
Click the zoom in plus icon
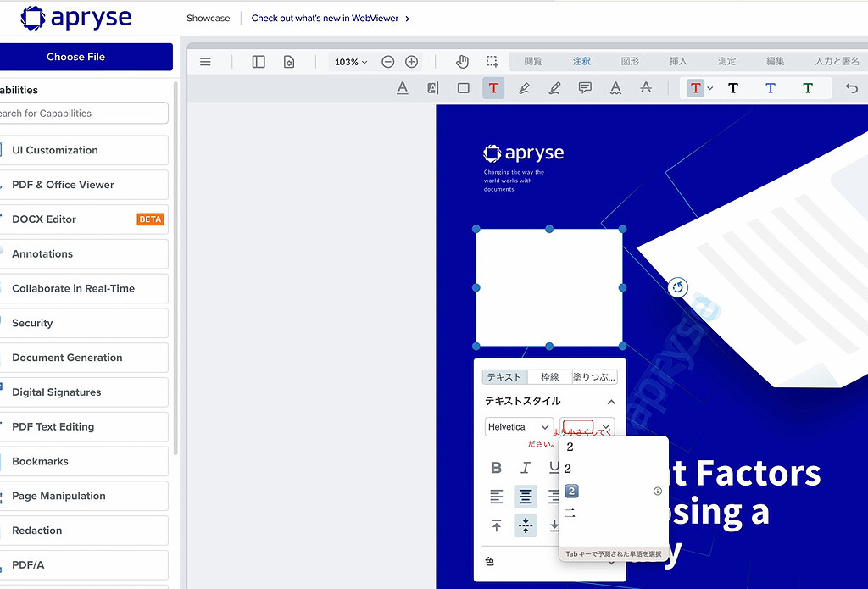(411, 62)
